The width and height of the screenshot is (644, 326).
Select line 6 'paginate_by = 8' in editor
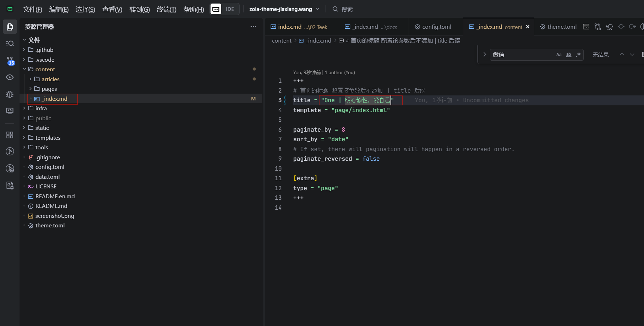point(319,129)
